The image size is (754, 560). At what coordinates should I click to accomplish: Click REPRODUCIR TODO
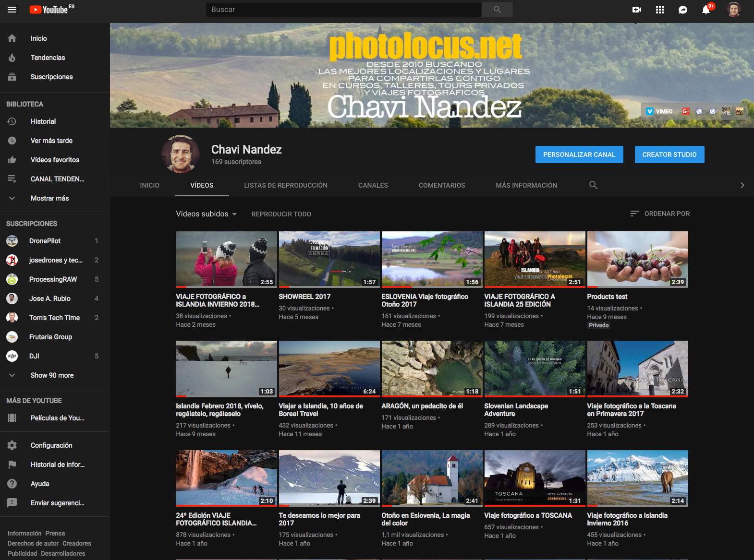pos(281,214)
